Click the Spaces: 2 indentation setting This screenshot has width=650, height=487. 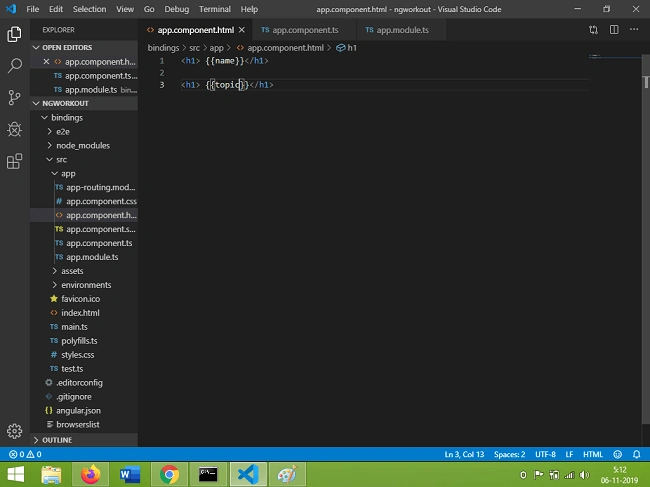pyautogui.click(x=509, y=454)
